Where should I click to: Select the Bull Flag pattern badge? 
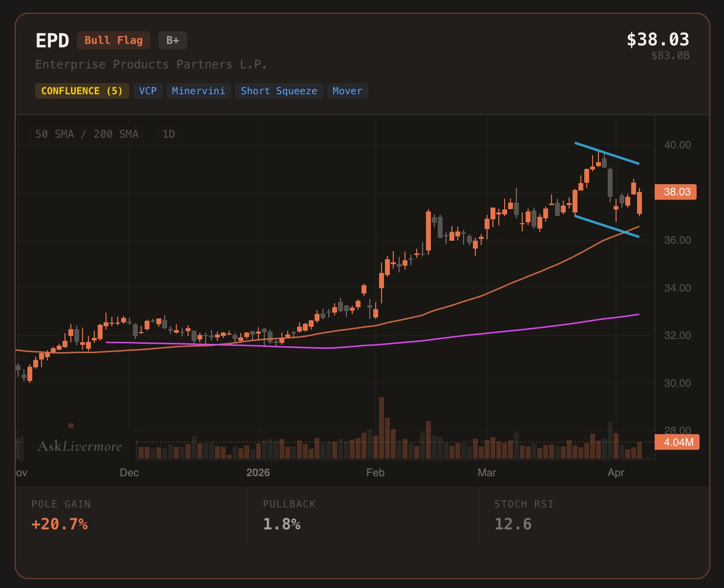(x=113, y=40)
